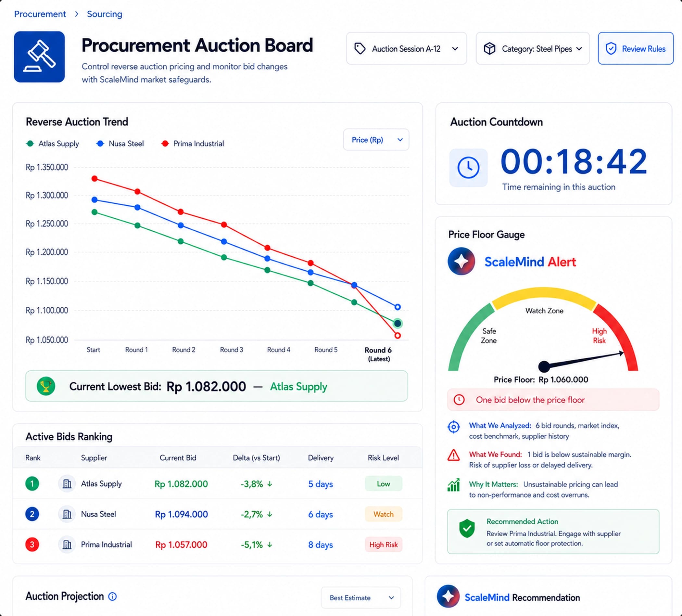Click the Rp 1.094.000 bid in Nusa row
Viewport: 682px width, 616px height.
click(181, 514)
